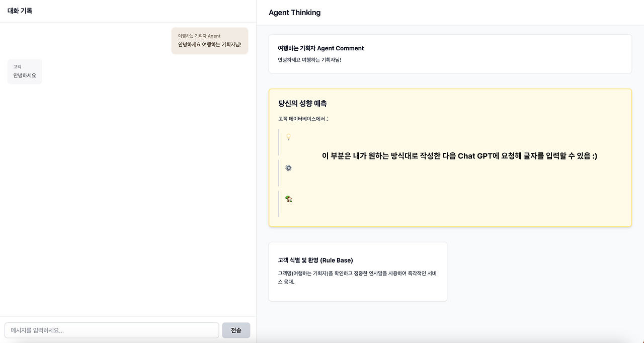This screenshot has height=343, width=644.
Task: Click the 메시지를 입력하세요 input field
Action: (x=112, y=330)
